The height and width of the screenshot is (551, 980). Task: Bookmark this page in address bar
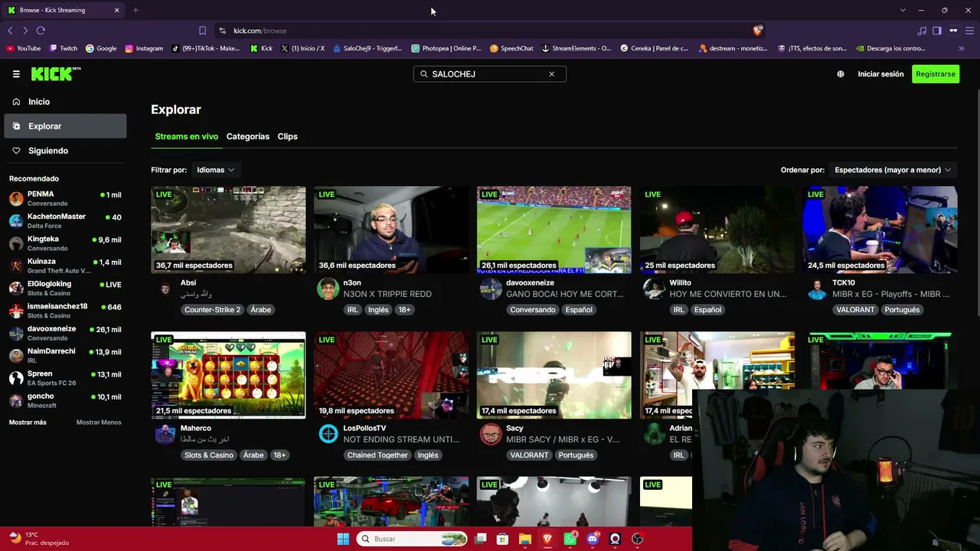click(x=202, y=31)
